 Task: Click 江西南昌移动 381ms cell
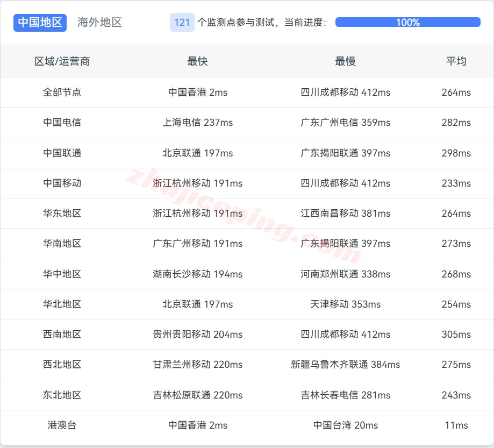pyautogui.click(x=345, y=213)
